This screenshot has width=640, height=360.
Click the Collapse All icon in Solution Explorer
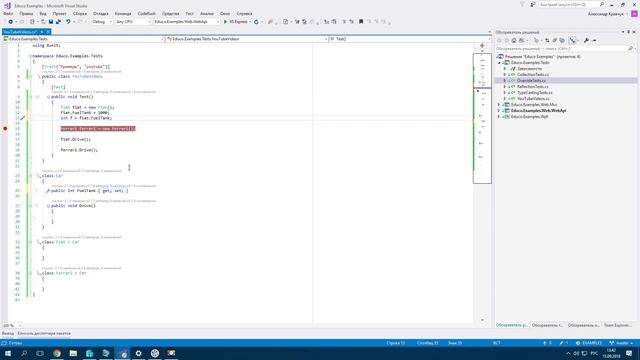[x=555, y=40]
